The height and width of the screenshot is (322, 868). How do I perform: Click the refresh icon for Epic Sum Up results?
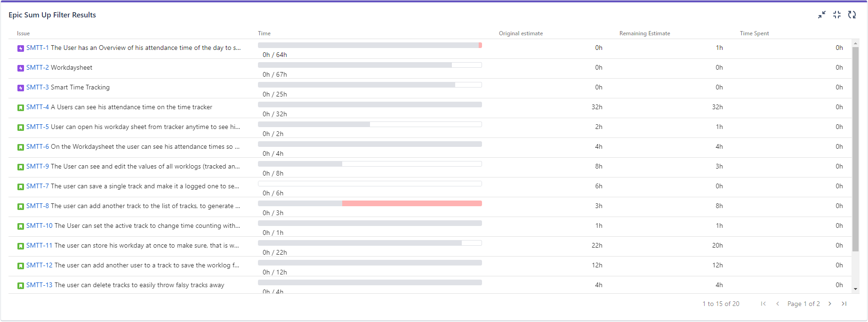point(852,15)
